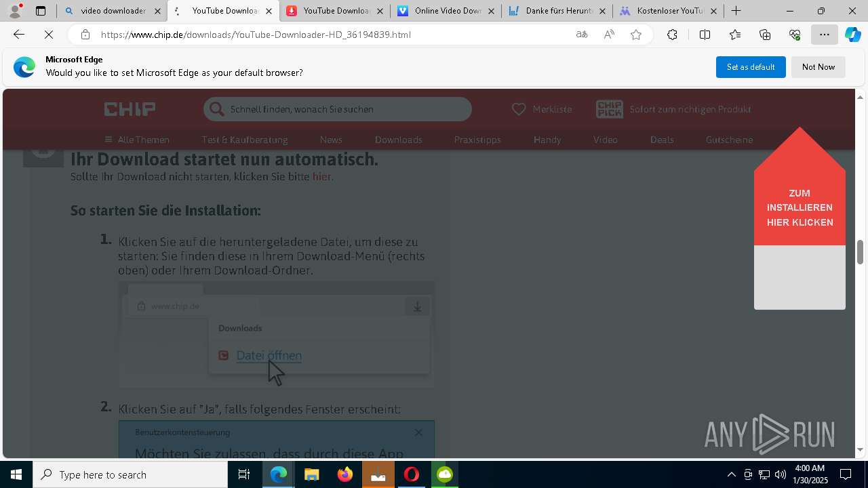
Task: Switch to the Online Video Down tab
Action: point(448,11)
